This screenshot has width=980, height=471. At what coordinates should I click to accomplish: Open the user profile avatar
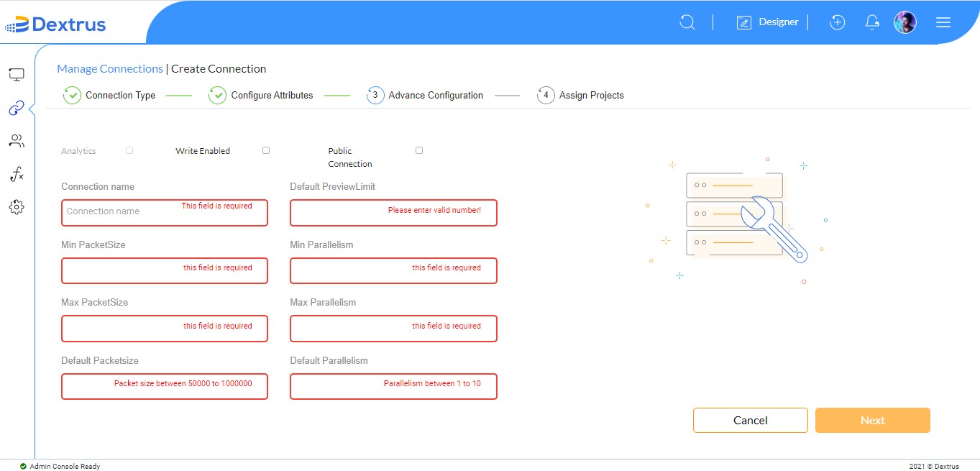(905, 22)
